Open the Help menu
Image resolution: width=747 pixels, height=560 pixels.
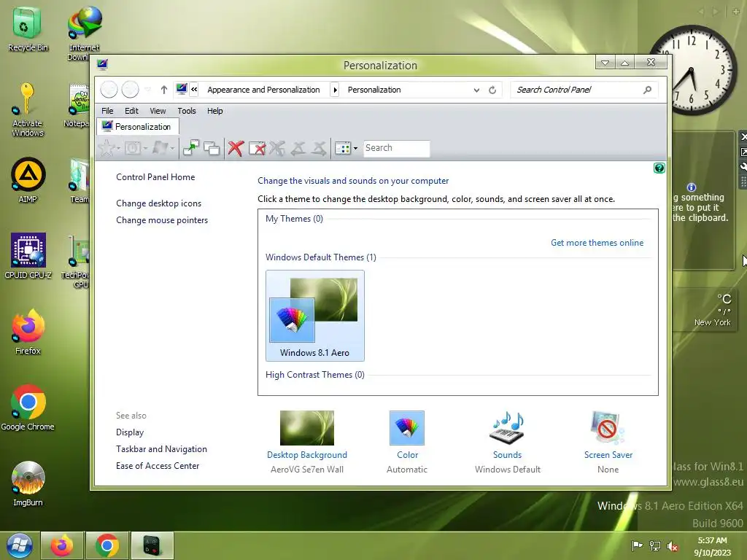click(x=215, y=111)
